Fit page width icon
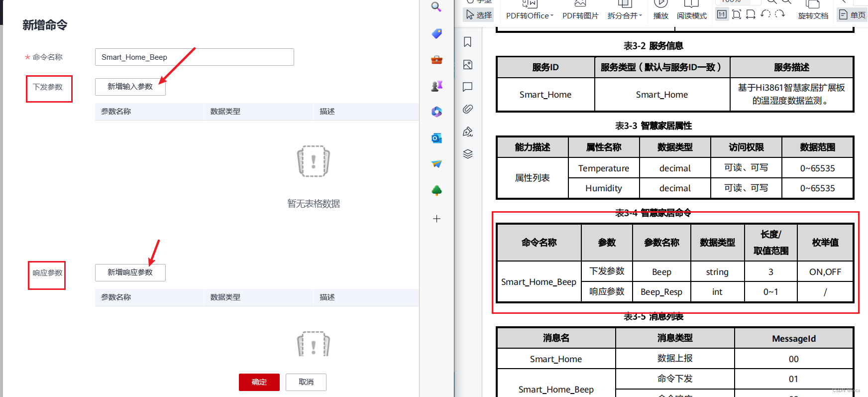868x397 pixels. [x=751, y=14]
